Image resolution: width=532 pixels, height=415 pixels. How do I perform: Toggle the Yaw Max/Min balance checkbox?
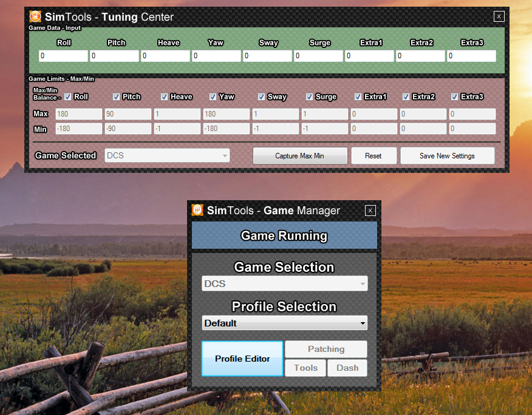tap(213, 97)
